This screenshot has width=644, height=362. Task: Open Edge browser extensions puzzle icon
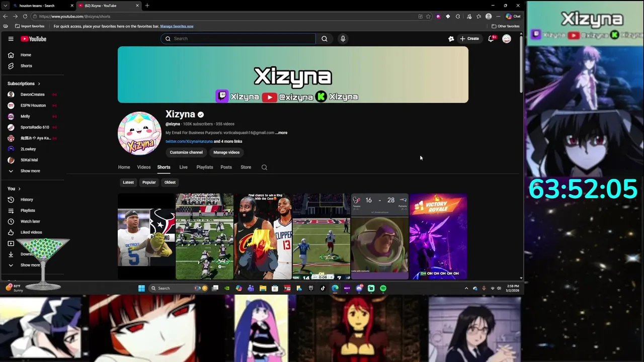(x=457, y=16)
